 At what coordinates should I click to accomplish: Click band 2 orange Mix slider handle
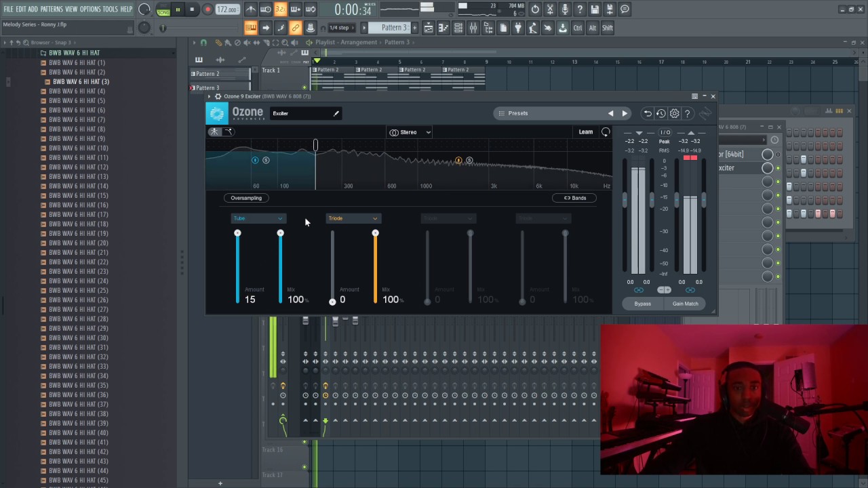coord(375,233)
